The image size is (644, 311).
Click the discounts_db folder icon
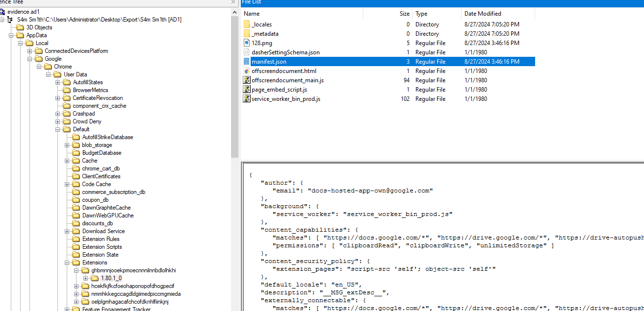(76, 223)
